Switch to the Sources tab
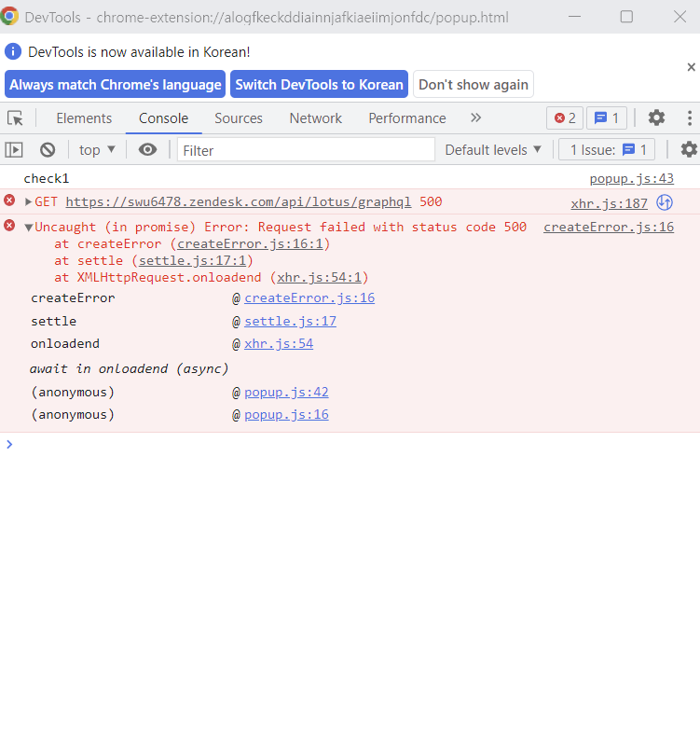Viewport: 700px width, 733px height. coord(239,118)
